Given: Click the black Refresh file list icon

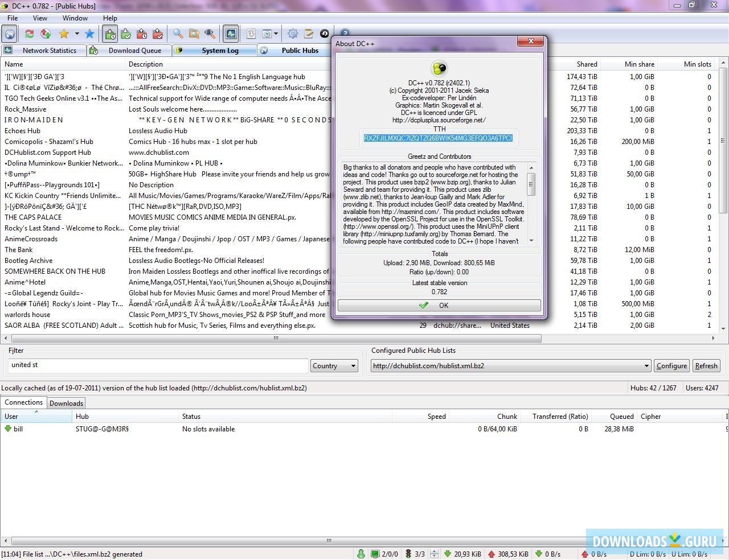Looking at the screenshot, I should (325, 34).
